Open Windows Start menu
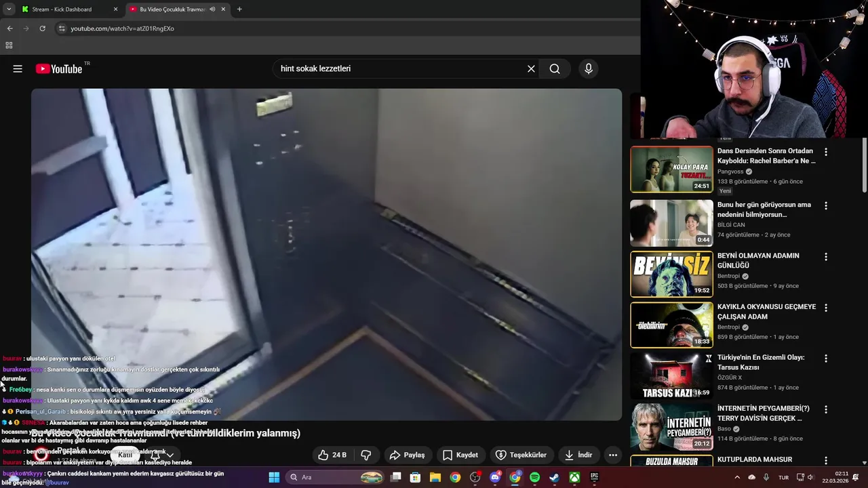Viewport: 868px width, 488px height. [274, 477]
